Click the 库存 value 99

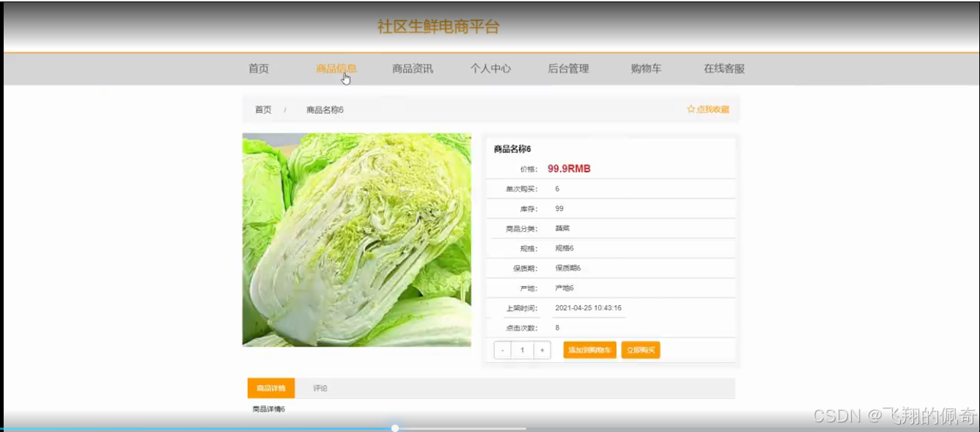559,208
